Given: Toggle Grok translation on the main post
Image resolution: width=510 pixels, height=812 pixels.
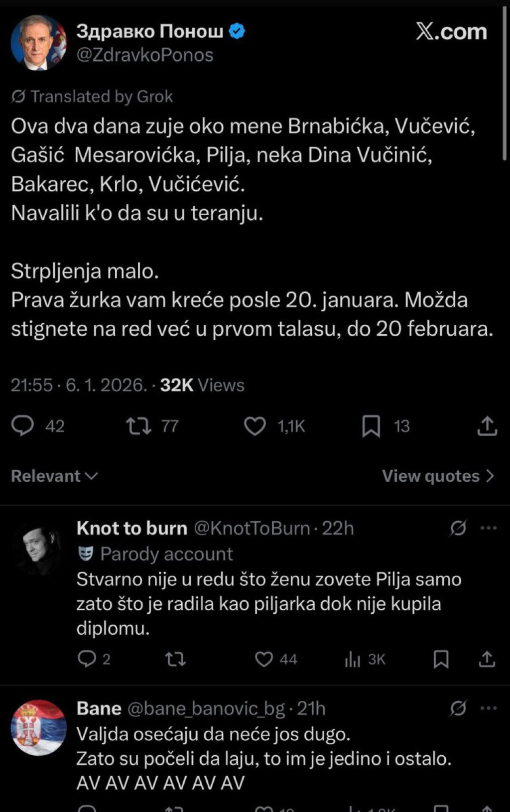Looking at the screenshot, I should point(18,96).
